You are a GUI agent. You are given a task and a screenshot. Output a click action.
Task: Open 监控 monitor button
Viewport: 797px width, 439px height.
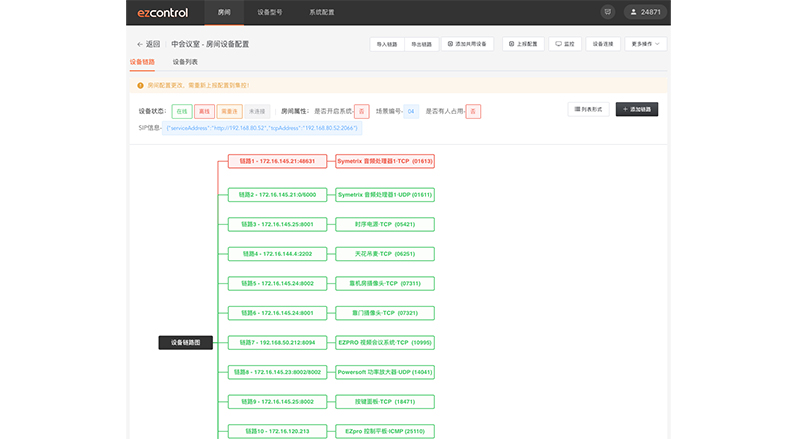[x=564, y=44]
